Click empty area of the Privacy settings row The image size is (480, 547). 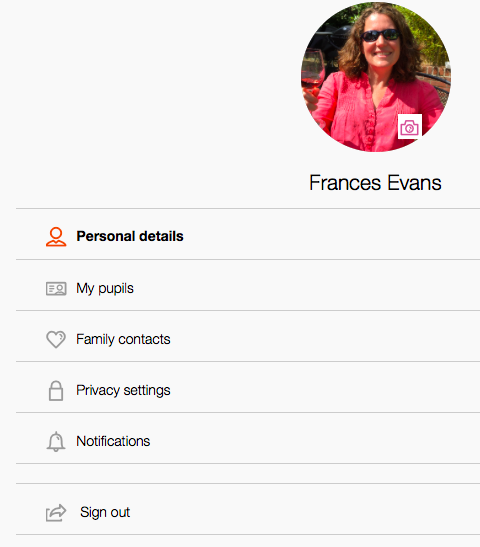(324, 387)
